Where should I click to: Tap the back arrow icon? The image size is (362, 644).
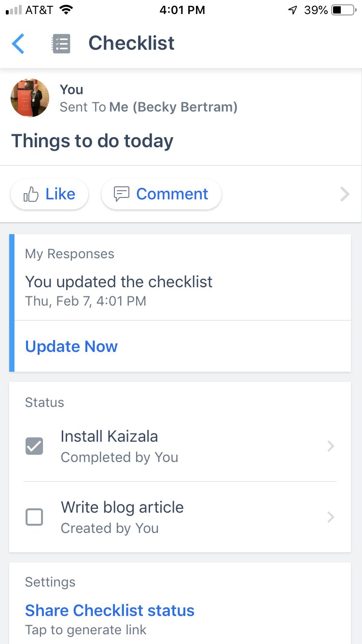18,43
